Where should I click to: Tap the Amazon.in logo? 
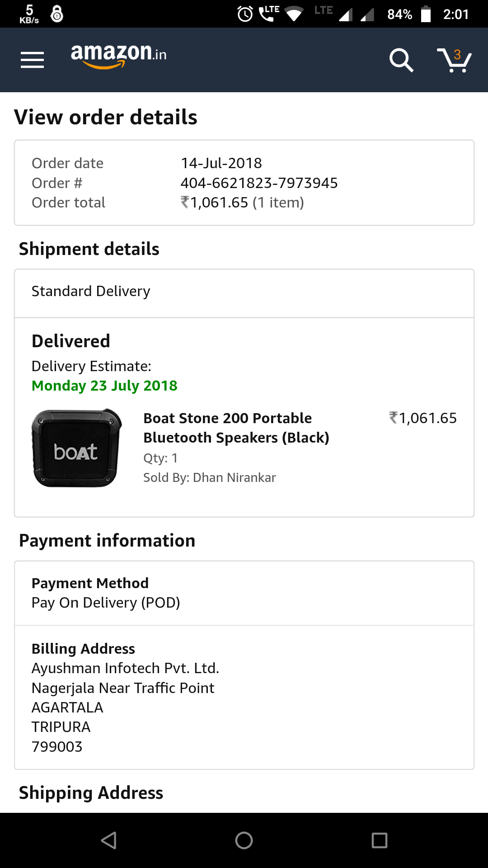click(118, 56)
